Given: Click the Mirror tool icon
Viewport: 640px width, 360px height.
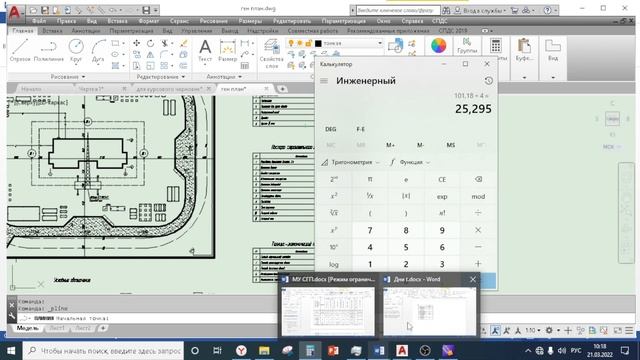Looking at the screenshot, I should tap(150, 54).
